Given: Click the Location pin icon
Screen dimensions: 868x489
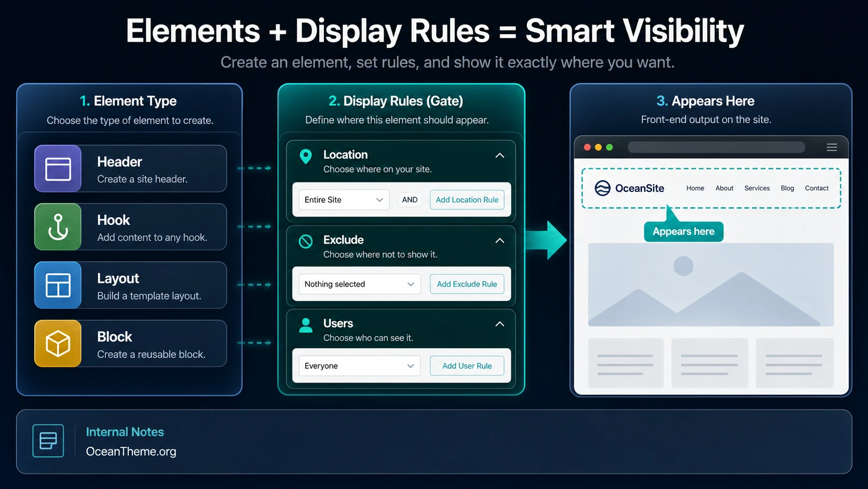Looking at the screenshot, I should point(306,156).
